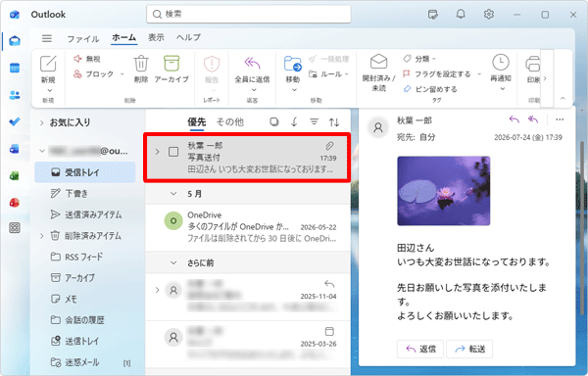Click reply-all icon in reading pane header
588x376 pixels.
tap(533, 119)
